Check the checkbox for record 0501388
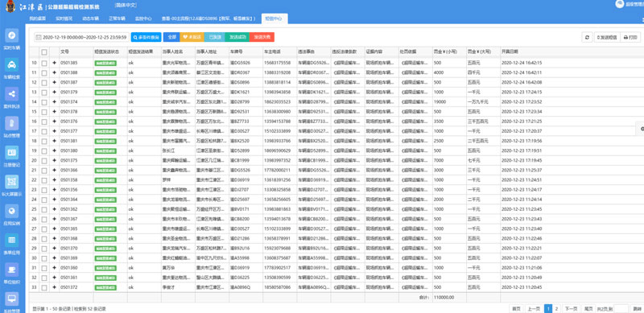Screen dimensions: 644x313 [44, 72]
